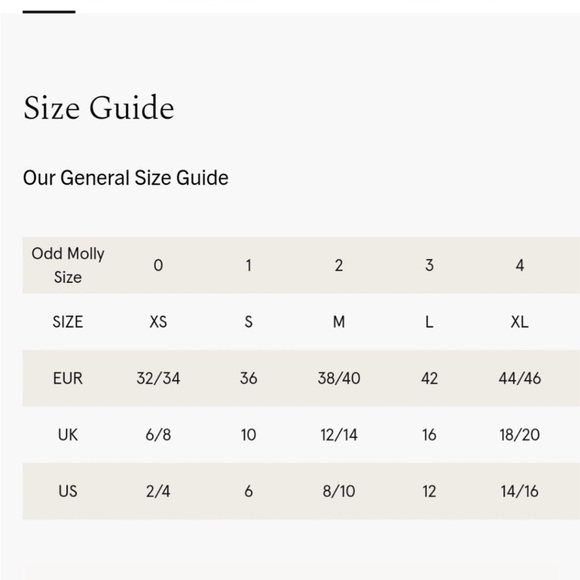580x580 pixels.
Task: Click the US row label
Action: pyautogui.click(x=68, y=491)
